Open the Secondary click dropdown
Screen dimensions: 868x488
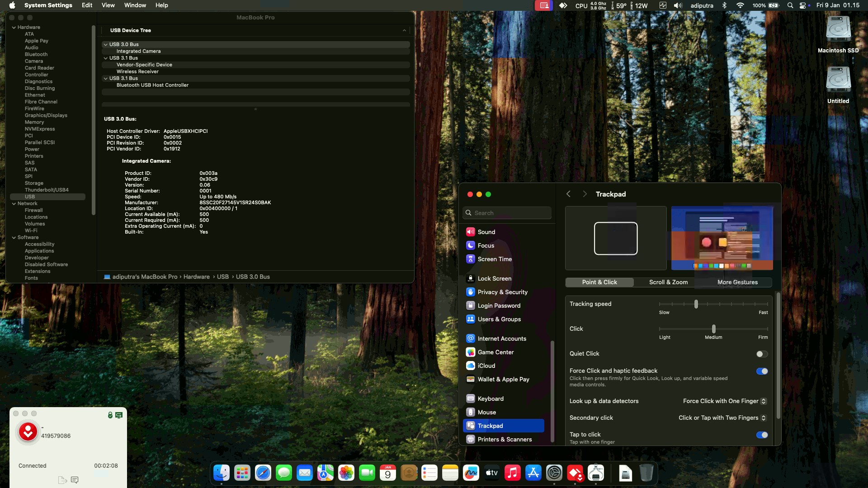(722, 418)
